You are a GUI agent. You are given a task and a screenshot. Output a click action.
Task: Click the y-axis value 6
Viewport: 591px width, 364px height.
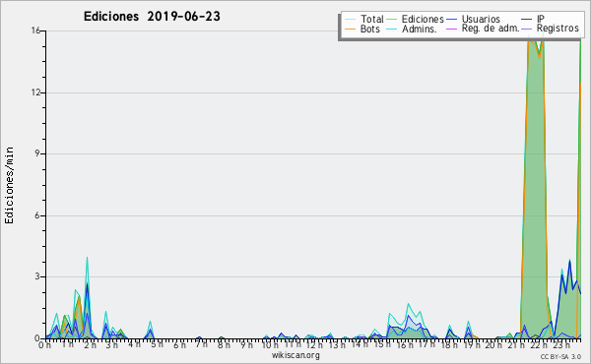point(37,215)
